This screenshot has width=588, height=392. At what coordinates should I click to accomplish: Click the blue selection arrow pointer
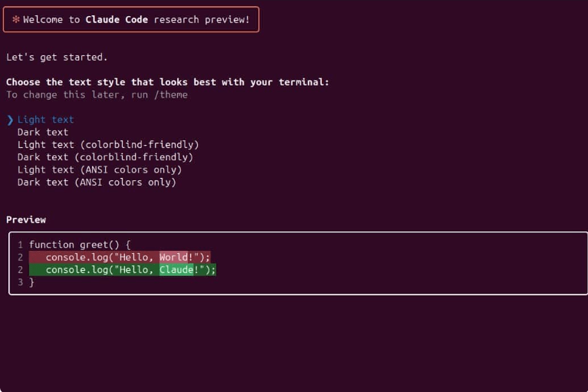(x=10, y=120)
